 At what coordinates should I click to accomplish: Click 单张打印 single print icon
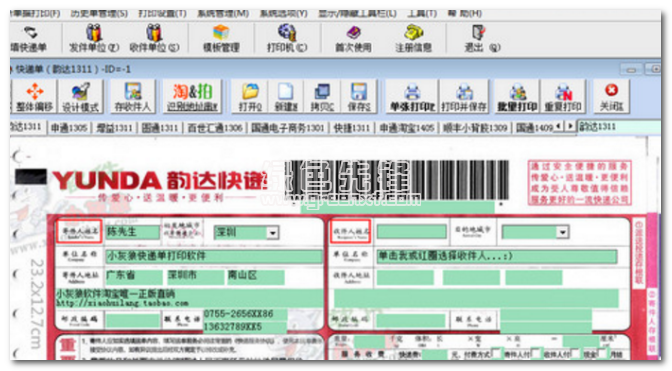(x=412, y=97)
